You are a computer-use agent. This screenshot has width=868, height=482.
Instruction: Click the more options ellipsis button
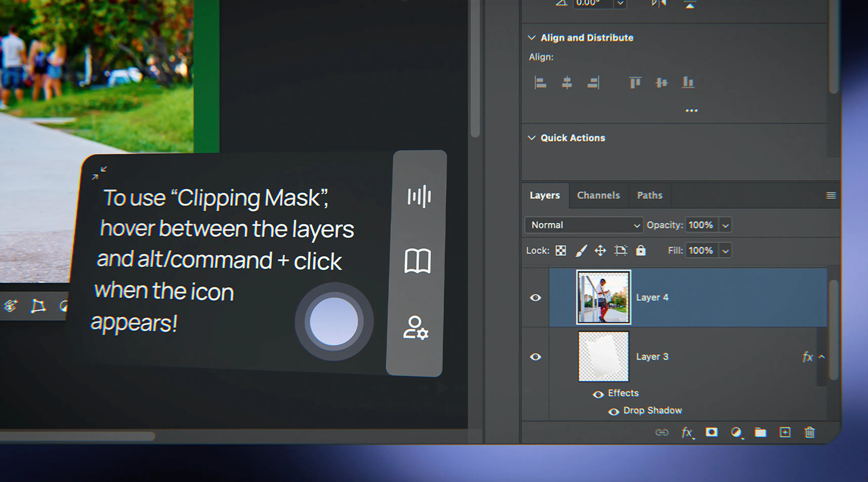[x=691, y=111]
